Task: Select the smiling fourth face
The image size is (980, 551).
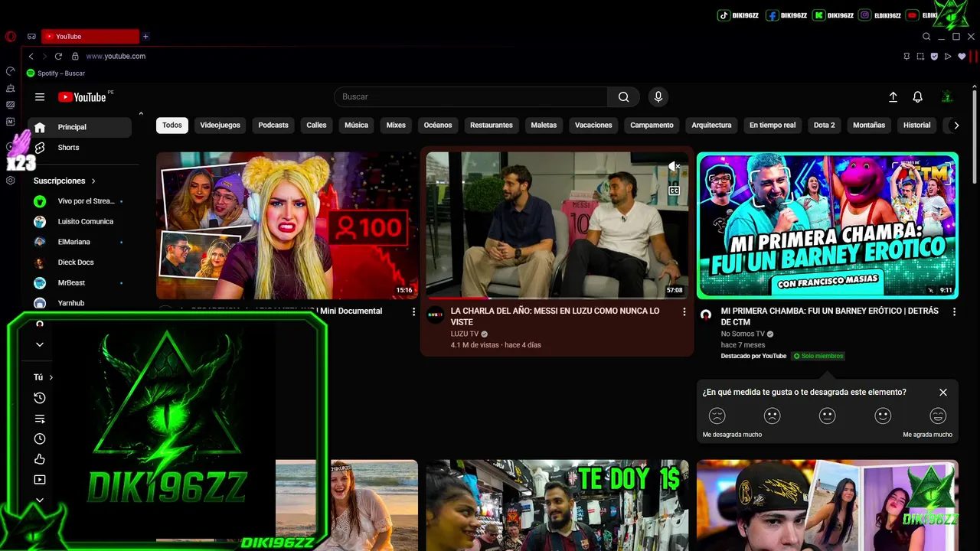Action: 883,416
